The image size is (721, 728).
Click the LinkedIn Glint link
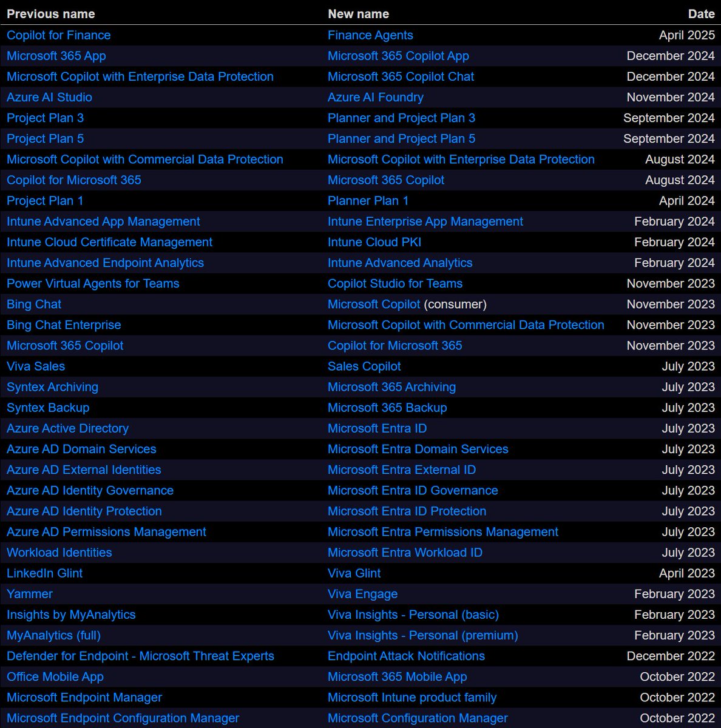(x=44, y=573)
